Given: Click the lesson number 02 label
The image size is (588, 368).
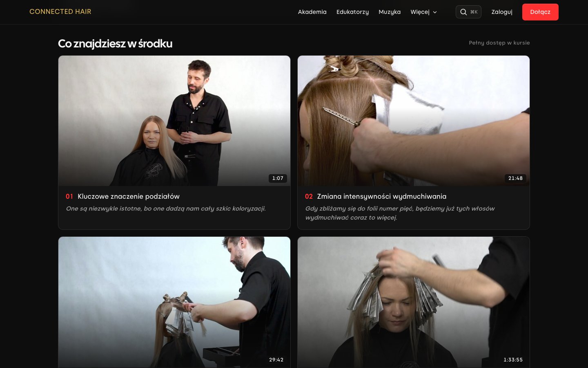Looking at the screenshot, I should (309, 196).
